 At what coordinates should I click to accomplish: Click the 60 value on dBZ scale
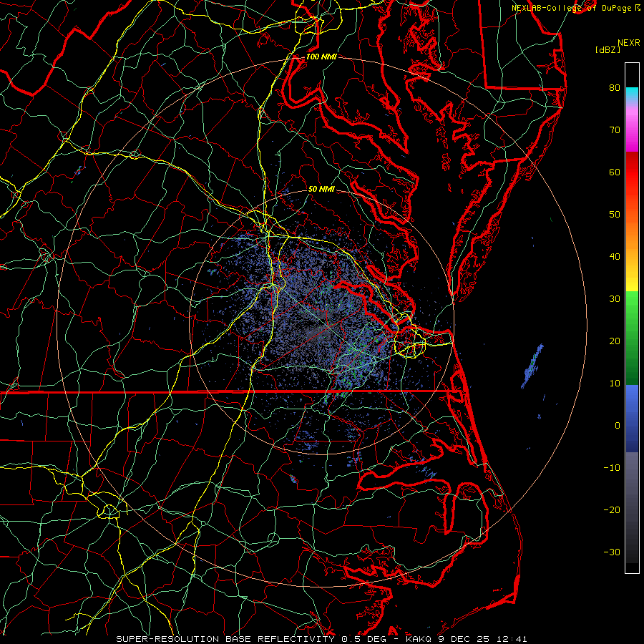[x=615, y=172]
